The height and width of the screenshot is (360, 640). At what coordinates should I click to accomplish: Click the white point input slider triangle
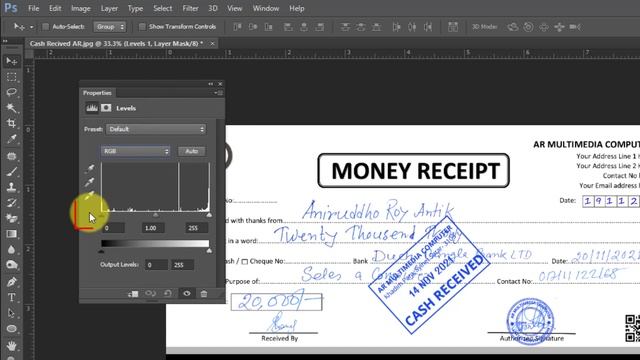[209, 215]
